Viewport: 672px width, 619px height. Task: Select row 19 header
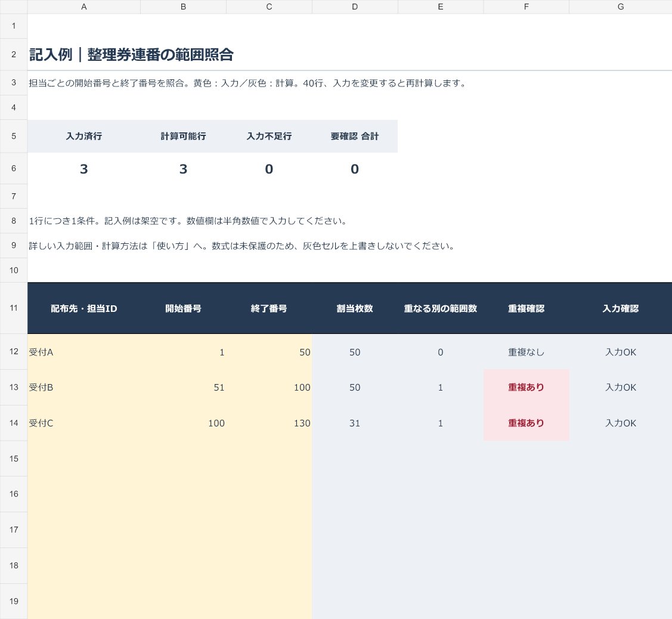[x=14, y=601]
